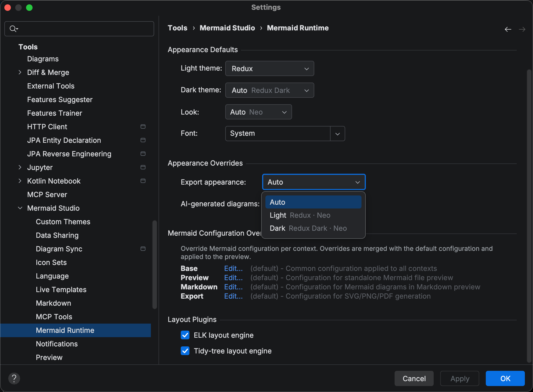533x392 pixels.
Task: Go back with the left arrow icon
Action: coord(508,29)
